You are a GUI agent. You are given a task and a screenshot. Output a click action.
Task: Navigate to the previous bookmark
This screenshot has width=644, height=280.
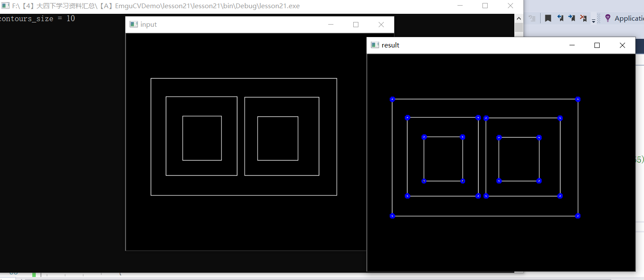pyautogui.click(x=560, y=18)
